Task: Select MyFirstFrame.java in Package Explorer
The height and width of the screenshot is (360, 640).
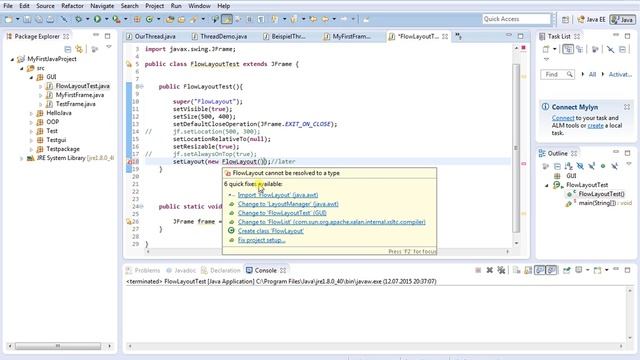Action: (x=80, y=95)
